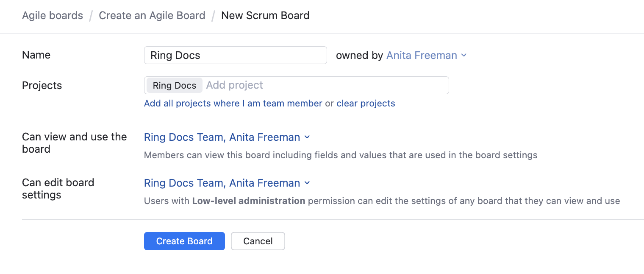Image resolution: width=644 pixels, height=274 pixels.
Task: Expand the Anita Freeman owner chevron
Action: tap(464, 55)
